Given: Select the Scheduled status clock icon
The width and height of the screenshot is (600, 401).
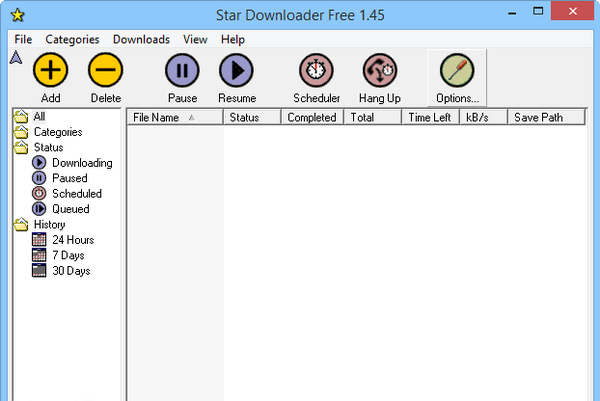Looking at the screenshot, I should (x=39, y=193).
